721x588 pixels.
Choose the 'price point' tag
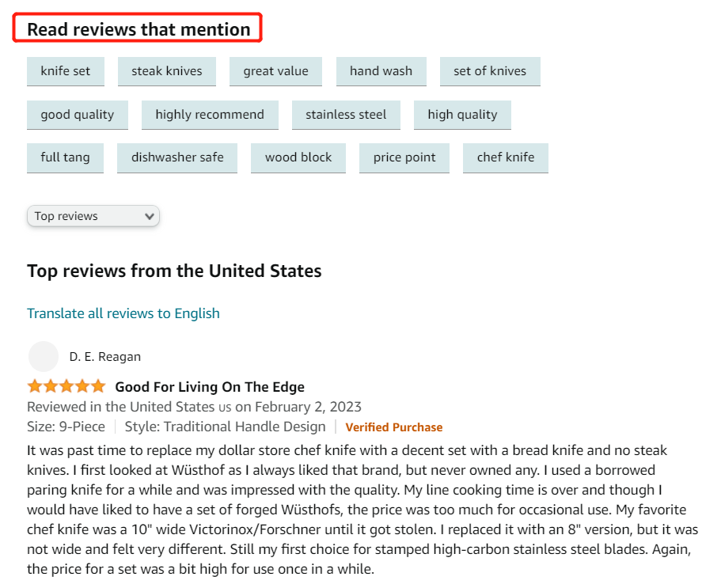coord(404,157)
